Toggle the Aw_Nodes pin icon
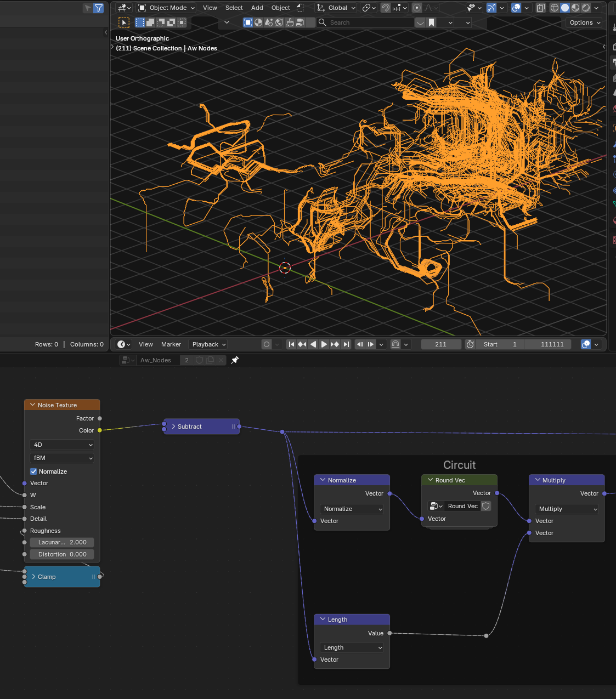Viewport: 616px width, 699px height. click(x=235, y=360)
